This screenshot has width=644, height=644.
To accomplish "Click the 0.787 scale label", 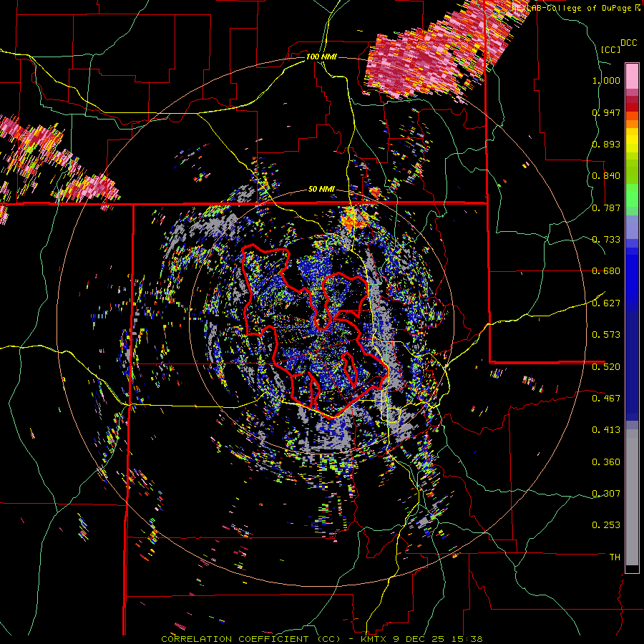I will point(606,208).
